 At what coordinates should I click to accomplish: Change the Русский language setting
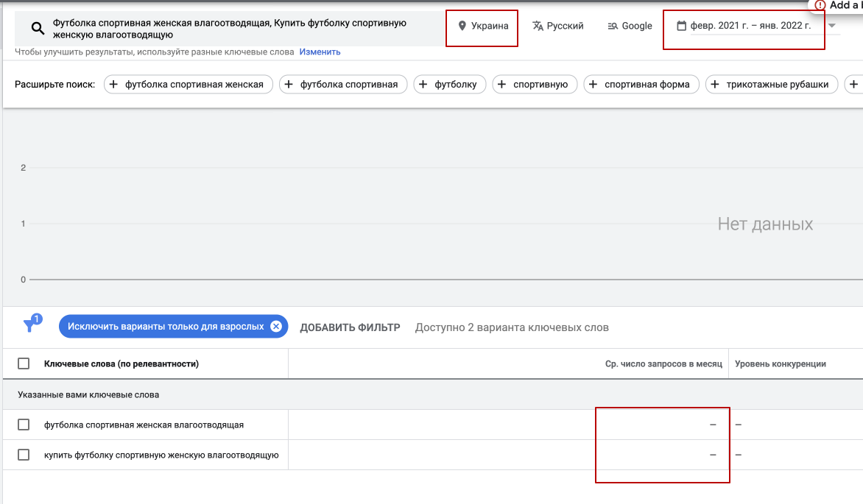coord(558,26)
